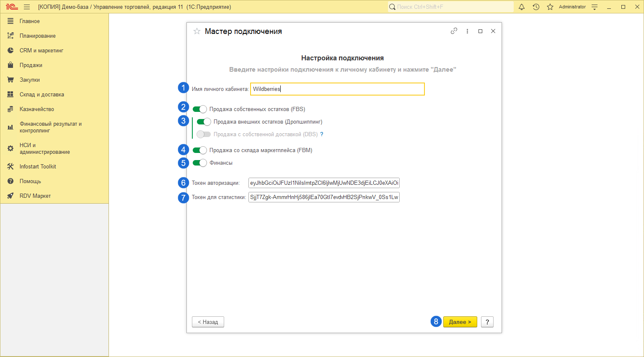This screenshot has height=357, width=644.
Task: Open notifications bell icon
Action: click(522, 7)
